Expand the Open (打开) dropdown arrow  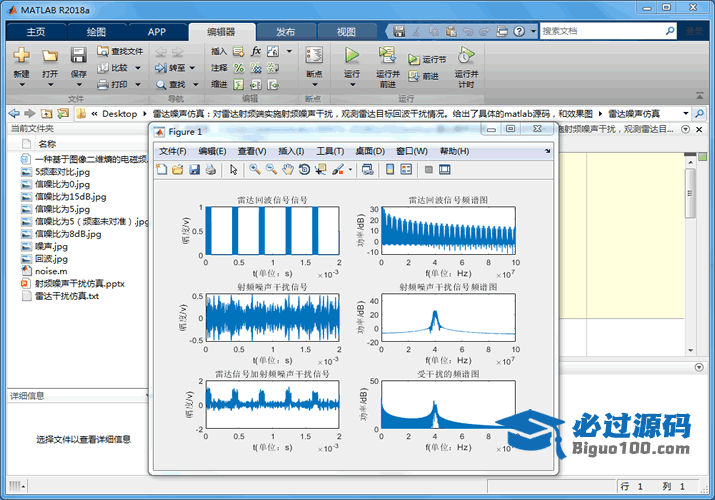pyautogui.click(x=50, y=85)
